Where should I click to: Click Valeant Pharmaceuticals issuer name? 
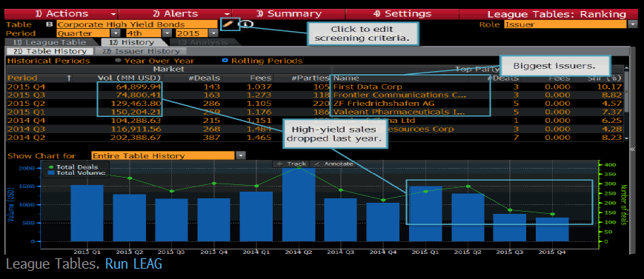pos(399,112)
